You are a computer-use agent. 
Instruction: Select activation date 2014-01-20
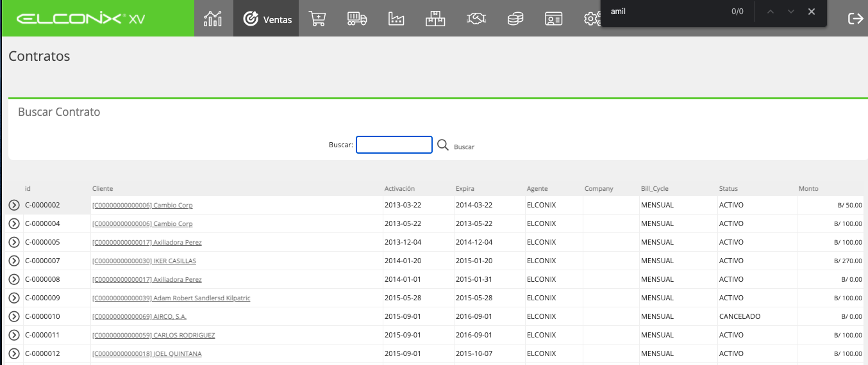(x=403, y=261)
